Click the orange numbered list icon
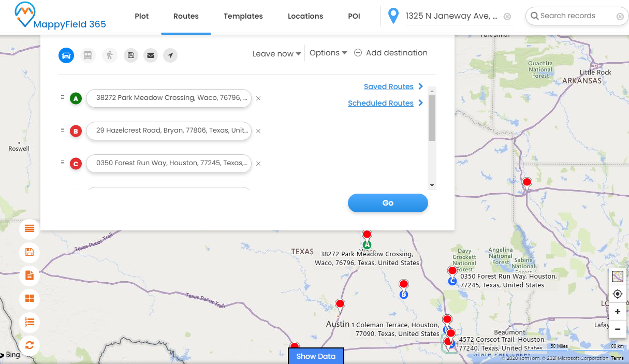 point(30,322)
